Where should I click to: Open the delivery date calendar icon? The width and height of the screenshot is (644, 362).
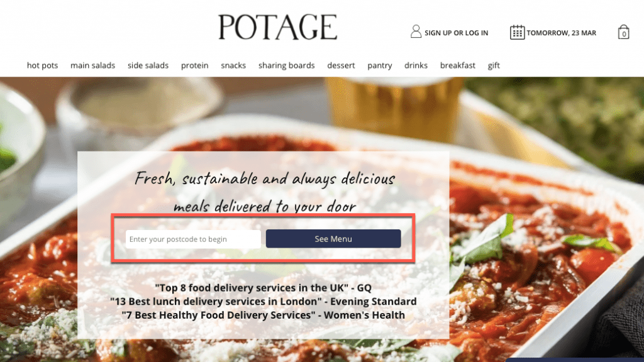(x=517, y=32)
